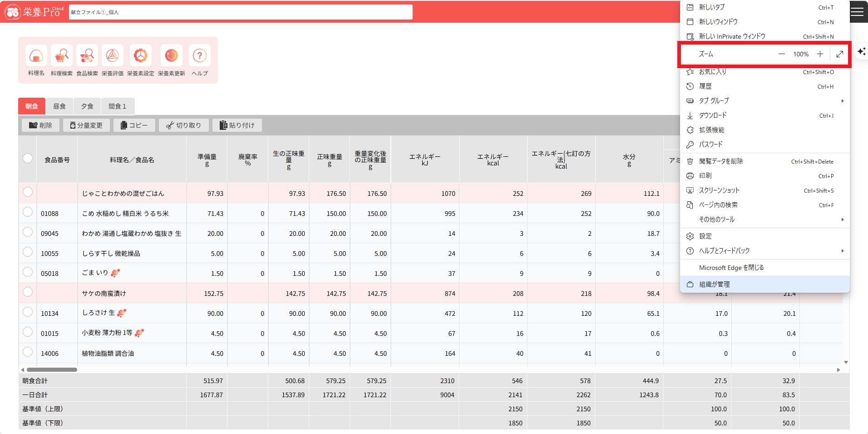Click the zoom plus button
Viewport: 868px width, 434px height.
[x=820, y=54]
